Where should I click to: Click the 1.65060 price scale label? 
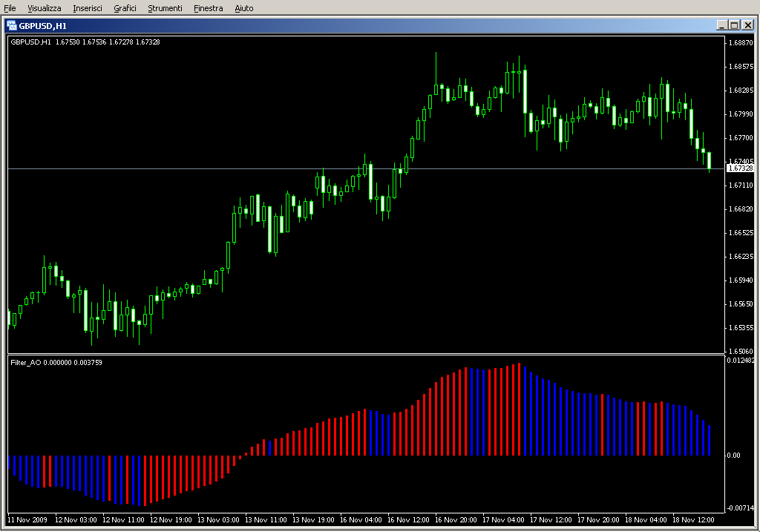pos(741,351)
